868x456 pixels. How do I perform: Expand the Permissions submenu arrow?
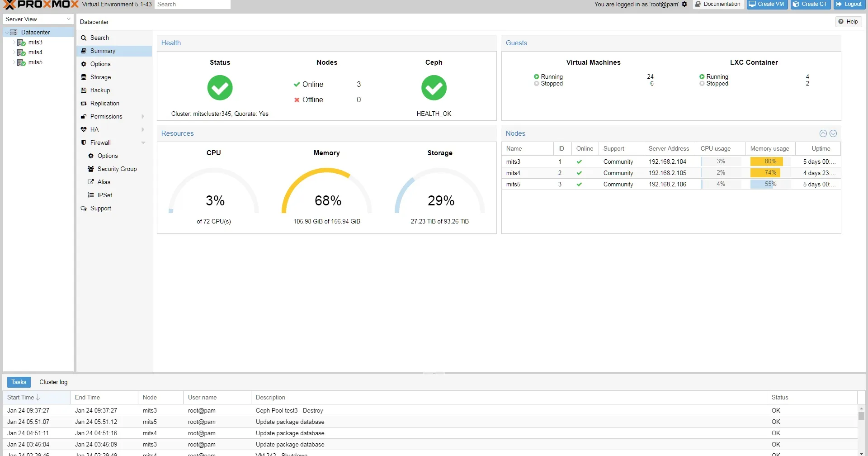(x=143, y=117)
